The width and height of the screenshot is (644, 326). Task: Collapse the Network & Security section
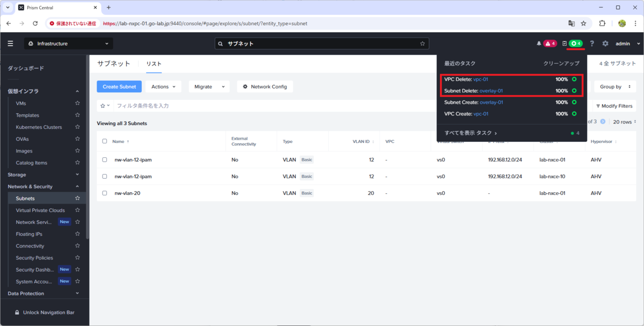[x=77, y=186]
